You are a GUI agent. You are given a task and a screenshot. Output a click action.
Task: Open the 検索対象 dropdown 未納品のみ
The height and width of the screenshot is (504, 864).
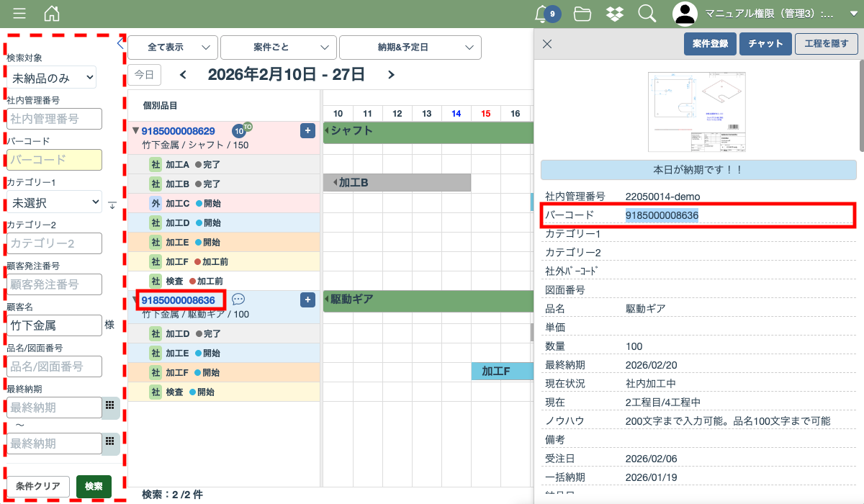coord(52,77)
